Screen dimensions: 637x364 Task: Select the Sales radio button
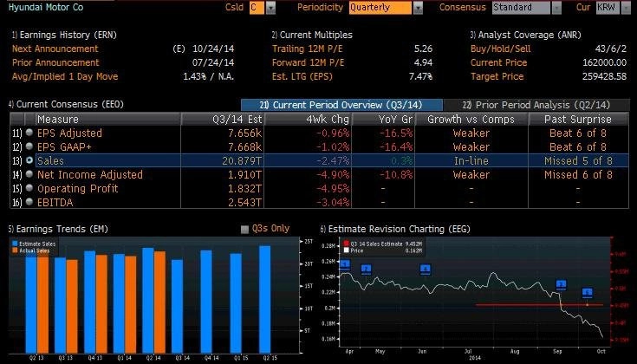tap(29, 160)
